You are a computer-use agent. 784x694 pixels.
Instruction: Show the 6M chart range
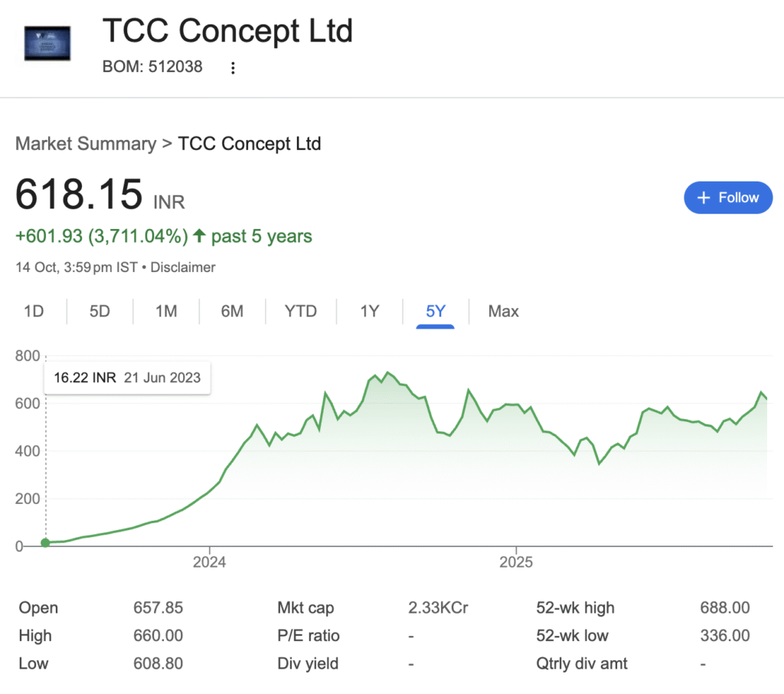click(x=232, y=312)
